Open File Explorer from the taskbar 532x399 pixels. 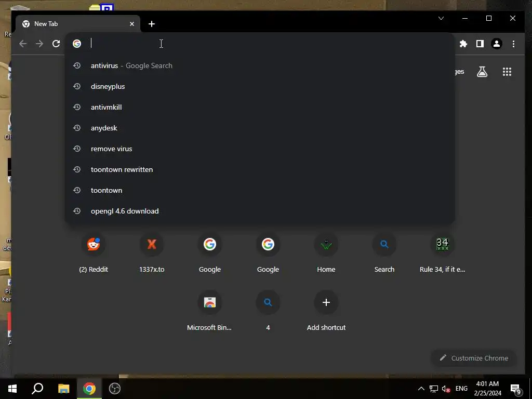[63, 389]
